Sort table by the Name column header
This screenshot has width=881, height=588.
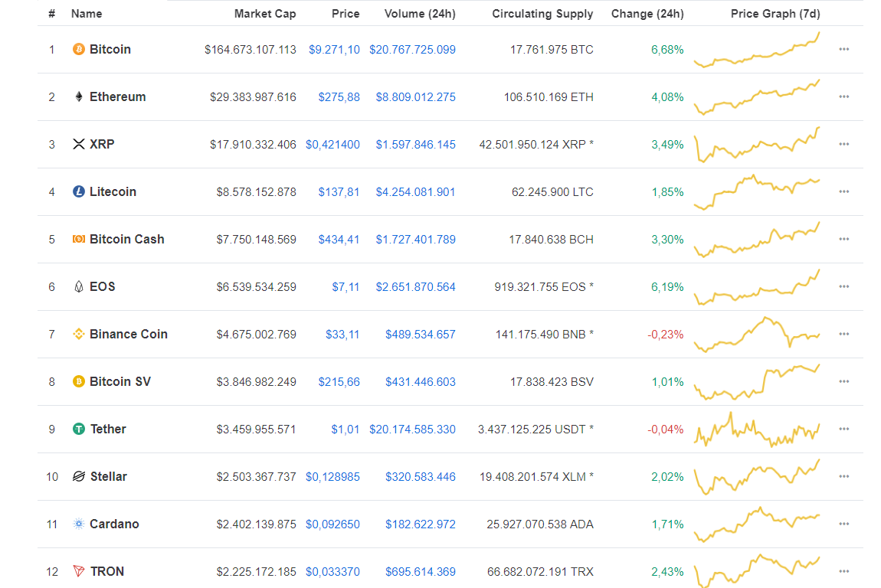click(87, 14)
